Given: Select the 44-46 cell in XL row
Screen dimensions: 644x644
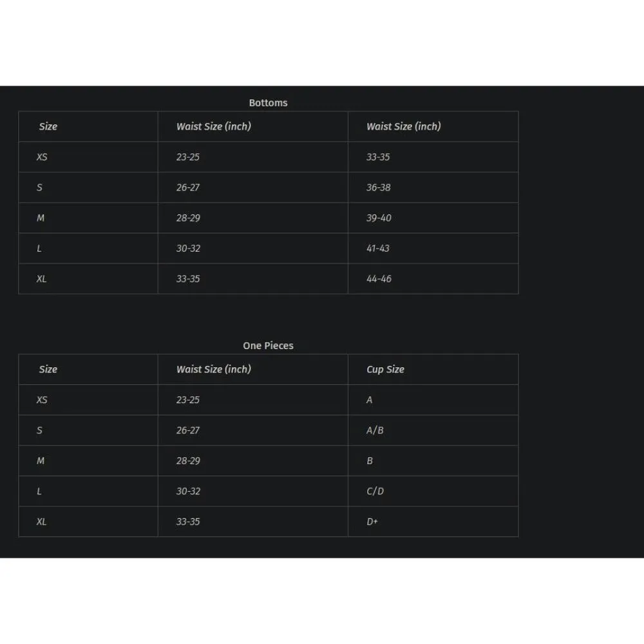Looking at the screenshot, I should click(379, 279).
